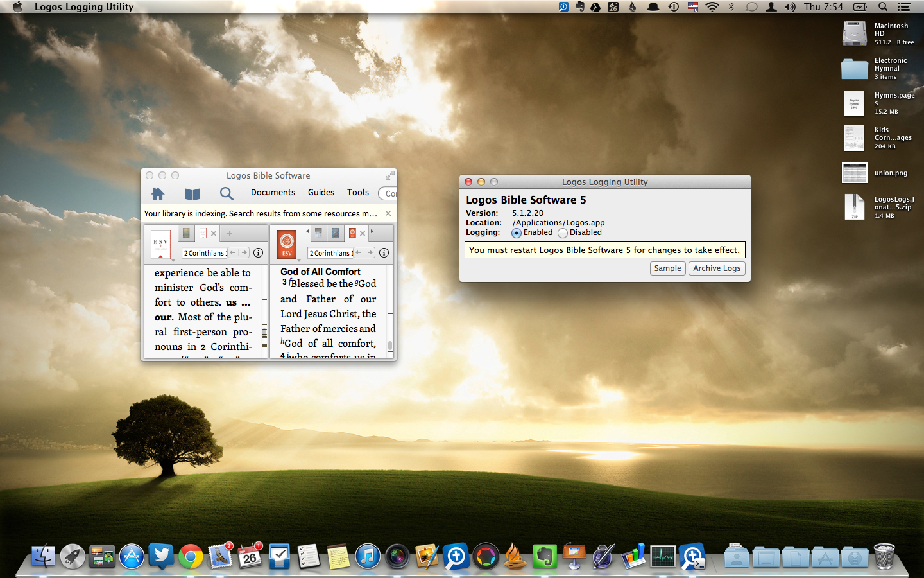Click the Archive Logs button
The height and width of the screenshot is (578, 924).
(717, 268)
